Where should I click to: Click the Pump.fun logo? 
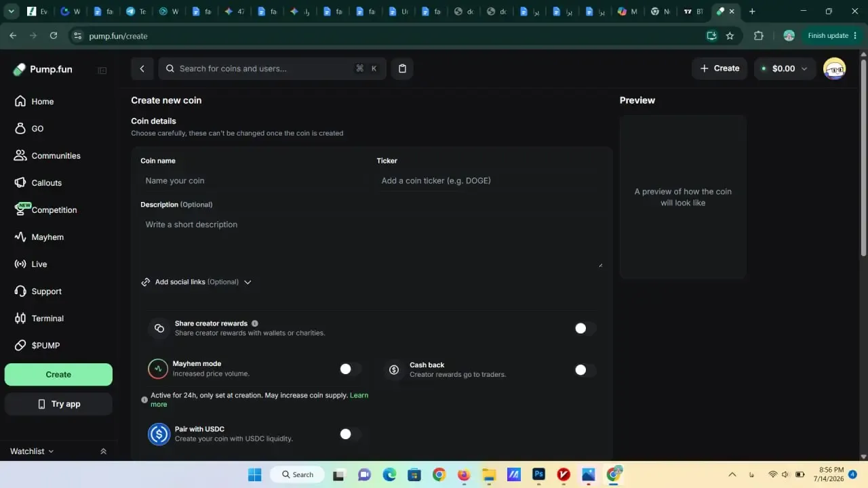[42, 69]
